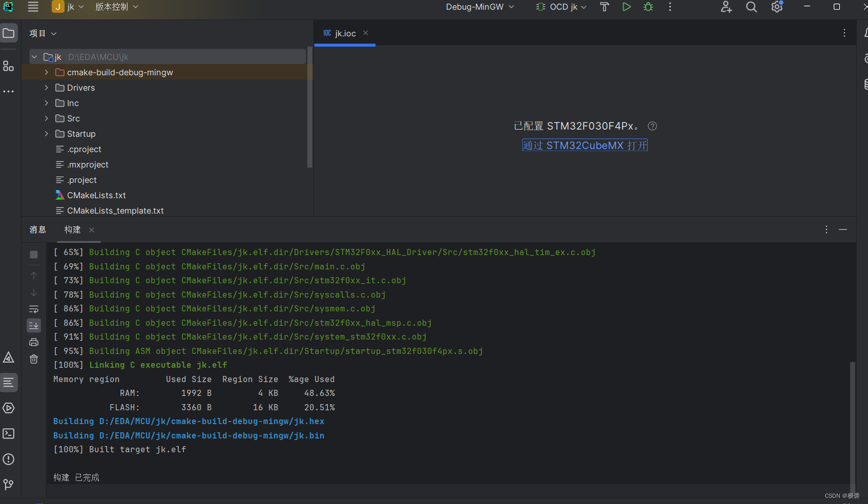
Task: Show more tool windows ellipsis
Action: click(9, 92)
